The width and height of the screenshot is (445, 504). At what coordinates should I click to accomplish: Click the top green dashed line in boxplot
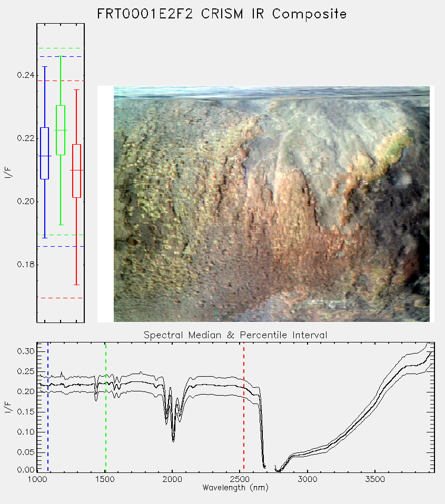tap(61, 48)
